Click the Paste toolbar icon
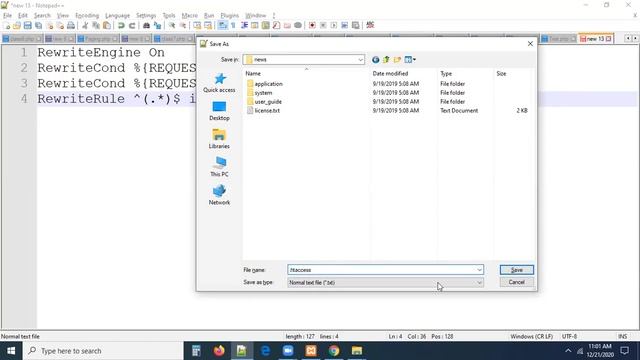 pyautogui.click(x=107, y=25)
